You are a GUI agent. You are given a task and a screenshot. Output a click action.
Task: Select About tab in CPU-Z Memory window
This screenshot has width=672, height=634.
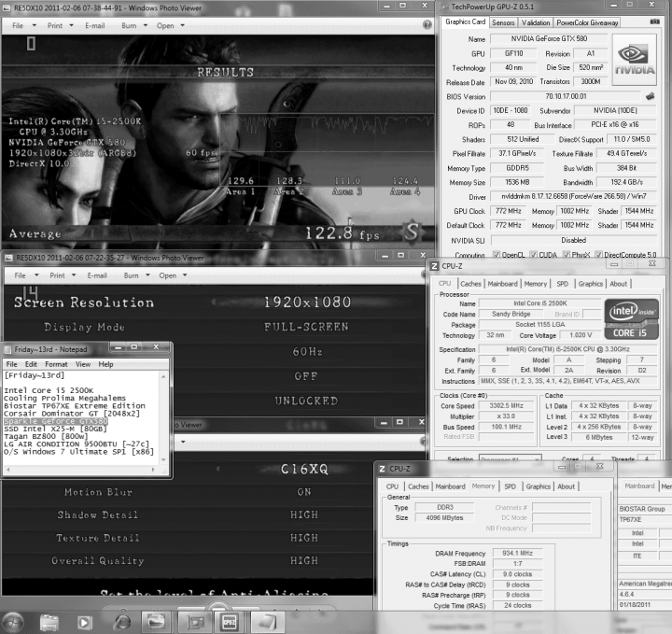click(x=566, y=486)
